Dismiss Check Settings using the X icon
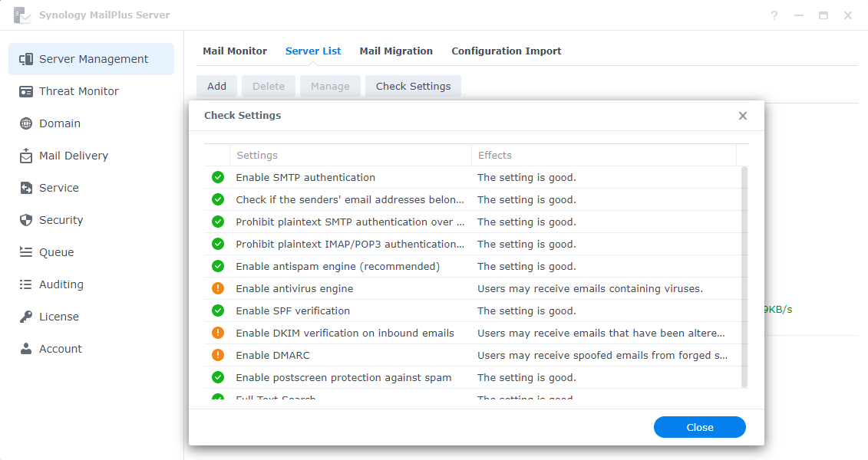 (x=742, y=115)
